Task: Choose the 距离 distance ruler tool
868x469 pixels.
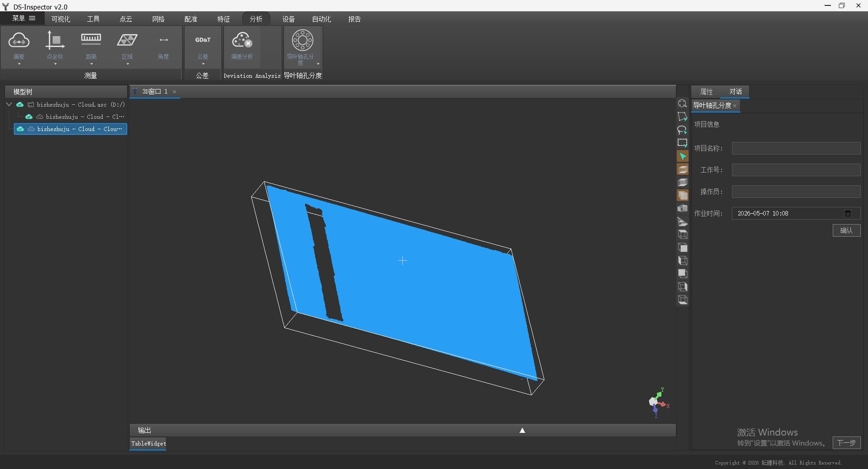Action: click(x=91, y=40)
